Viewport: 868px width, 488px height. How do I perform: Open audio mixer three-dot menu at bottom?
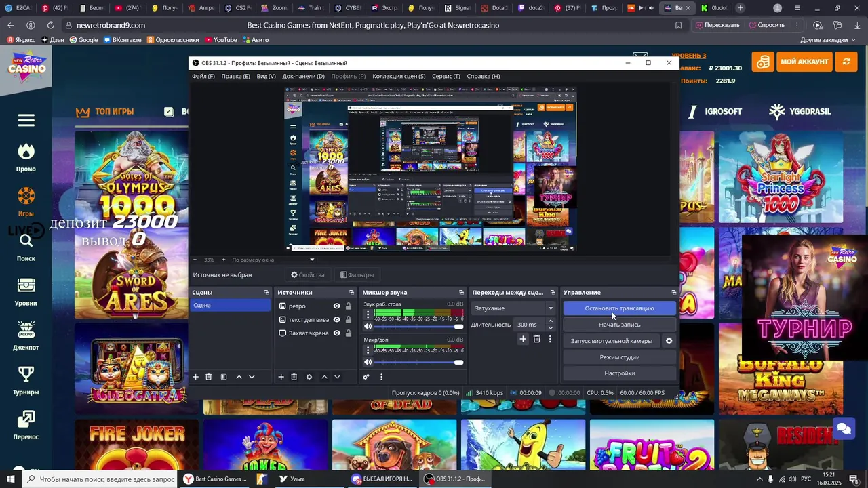(381, 377)
